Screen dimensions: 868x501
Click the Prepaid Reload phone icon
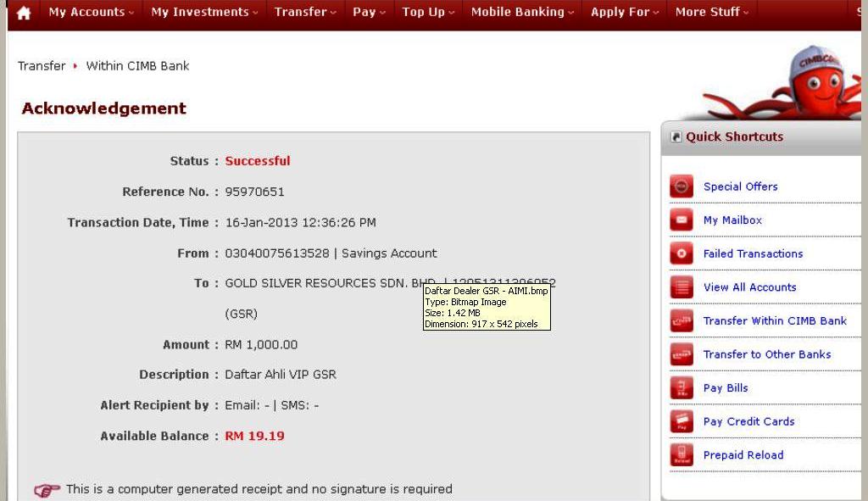click(x=682, y=455)
